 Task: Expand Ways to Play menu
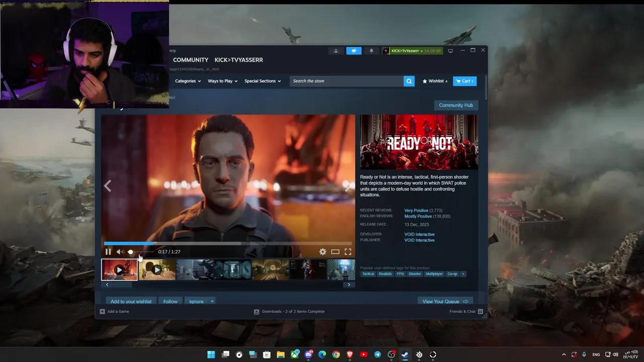[222, 81]
